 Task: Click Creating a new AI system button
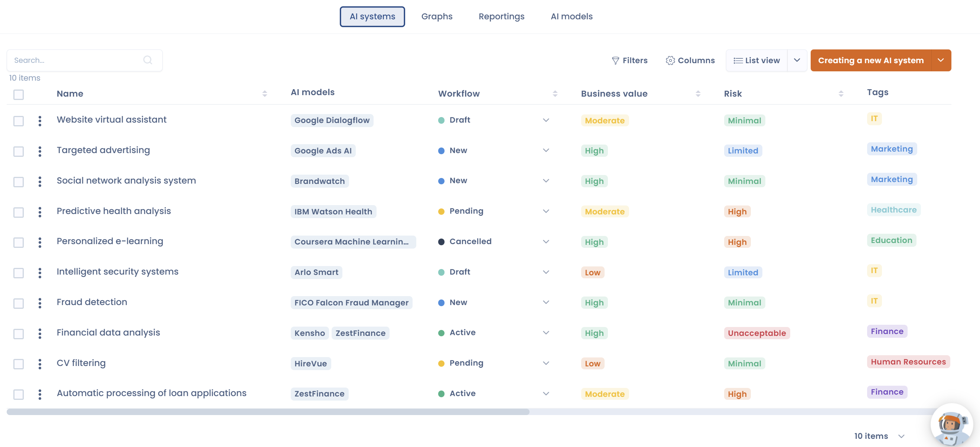(x=871, y=60)
